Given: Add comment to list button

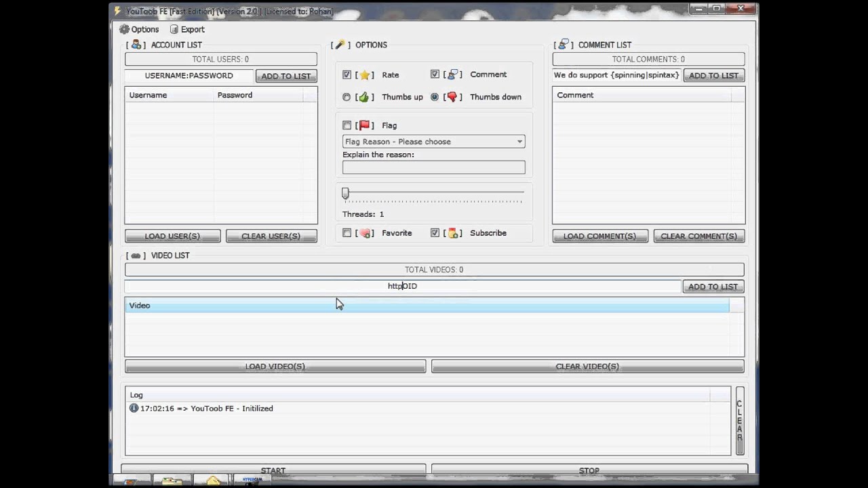Looking at the screenshot, I should (x=714, y=75).
